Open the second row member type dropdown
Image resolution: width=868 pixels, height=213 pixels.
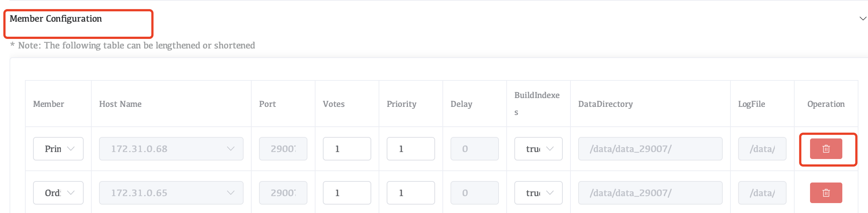[58, 193]
